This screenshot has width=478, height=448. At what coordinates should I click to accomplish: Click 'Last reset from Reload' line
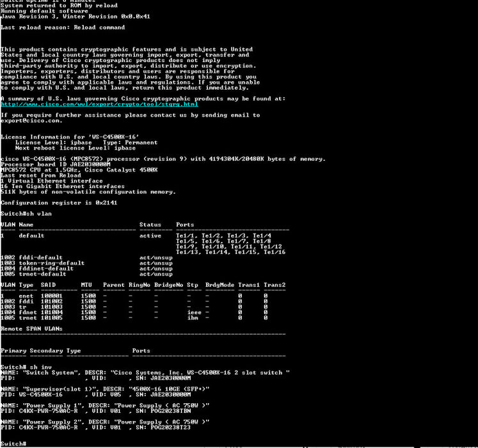coord(41,175)
